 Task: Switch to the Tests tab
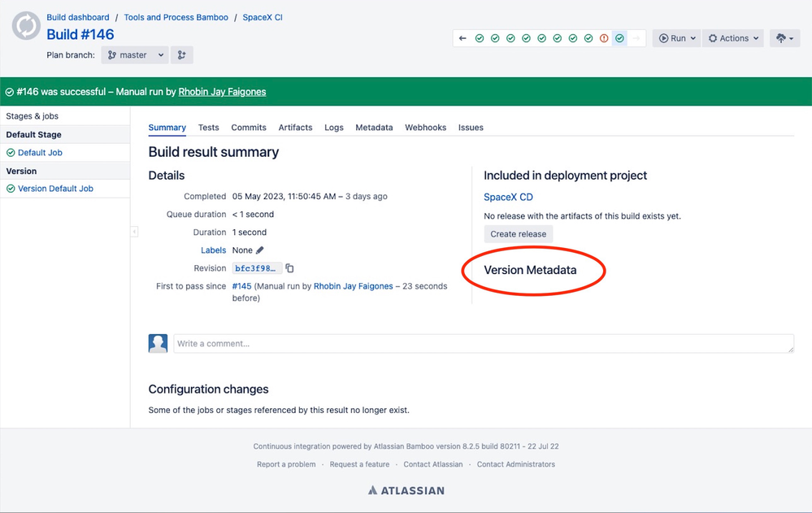[x=209, y=128]
